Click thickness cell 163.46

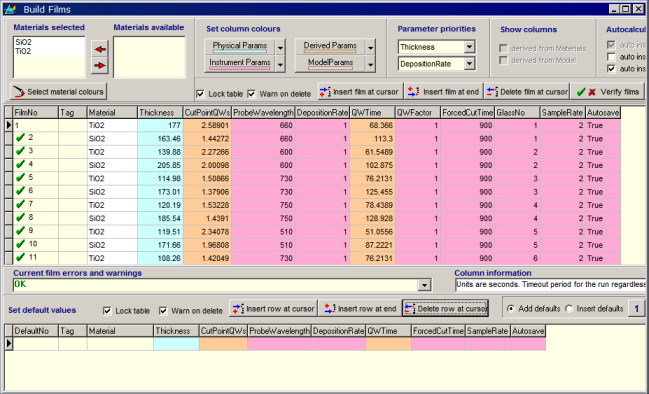coord(160,139)
